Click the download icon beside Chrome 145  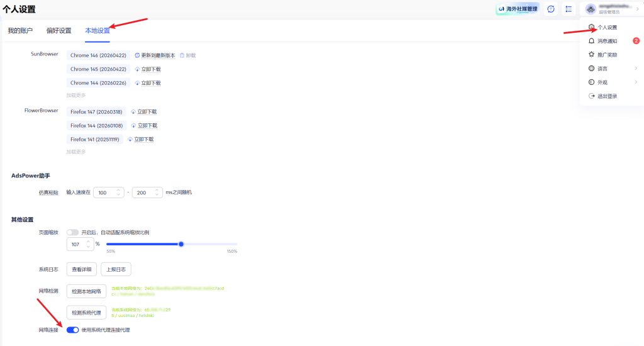pos(137,69)
